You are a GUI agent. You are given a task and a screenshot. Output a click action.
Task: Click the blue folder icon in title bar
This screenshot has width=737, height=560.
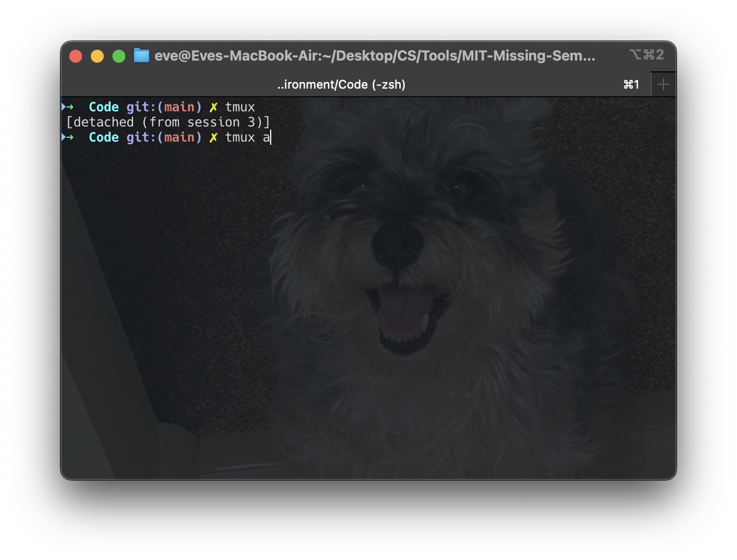click(141, 56)
